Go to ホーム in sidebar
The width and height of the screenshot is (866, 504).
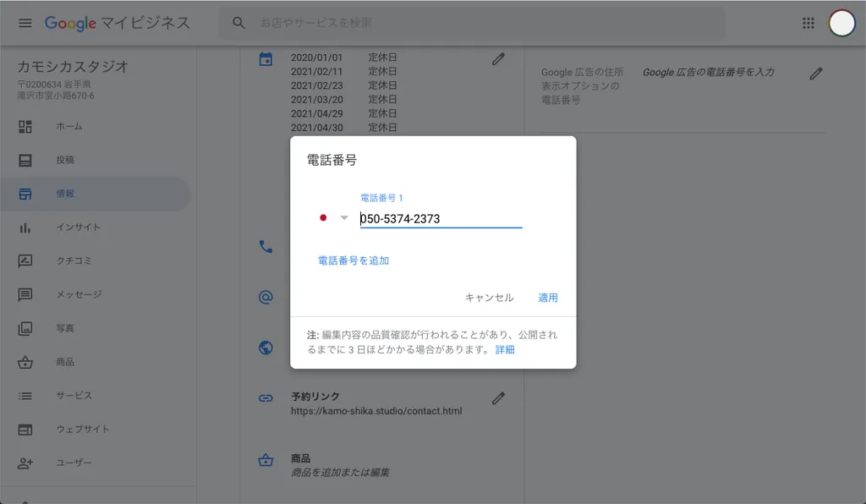pos(95,126)
